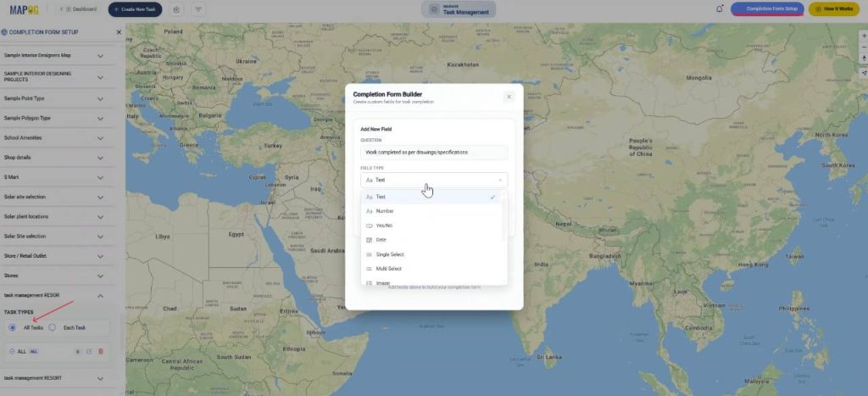868x396 pixels.
Task: Expand SAMPLE INTERIOR DESIGNING PROJECTS
Action: point(100,77)
